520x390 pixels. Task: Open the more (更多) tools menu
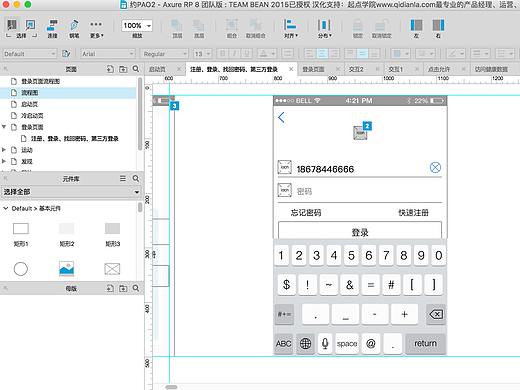[96, 28]
